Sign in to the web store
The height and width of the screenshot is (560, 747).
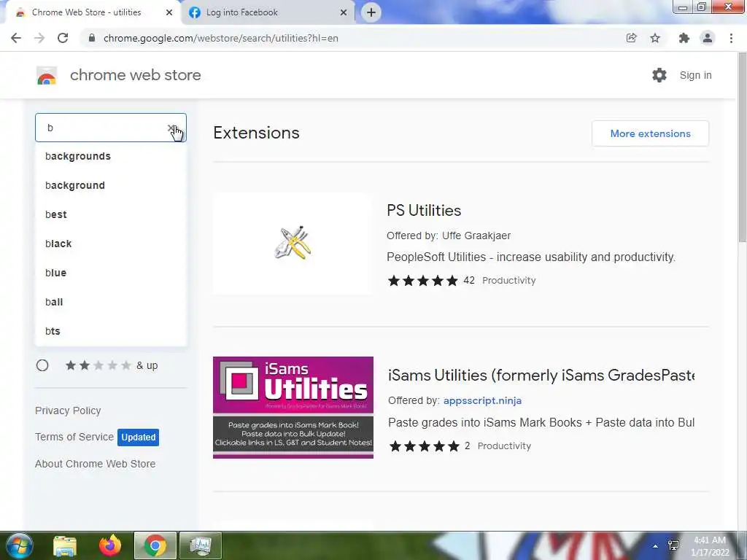point(695,75)
